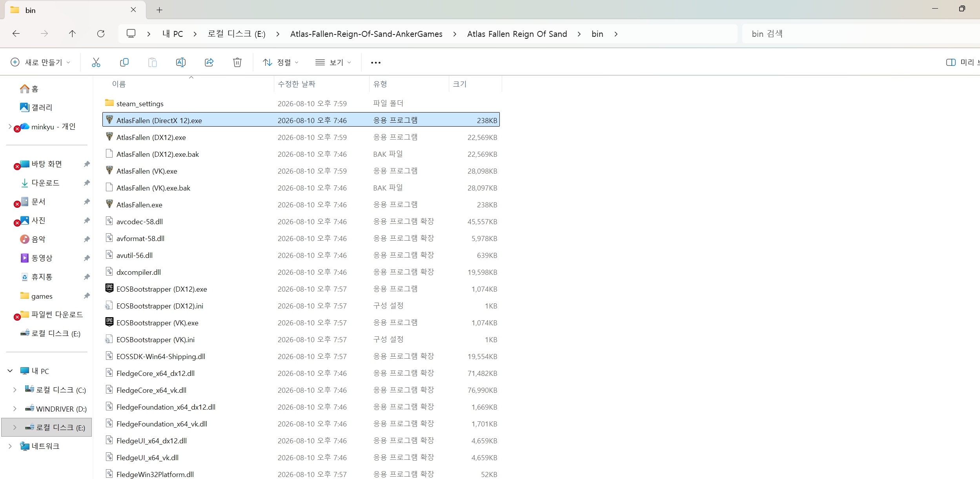980x479 pixels.
Task: Select 바탕 화면 in the navigation pane
Action: pyautogui.click(x=41, y=164)
